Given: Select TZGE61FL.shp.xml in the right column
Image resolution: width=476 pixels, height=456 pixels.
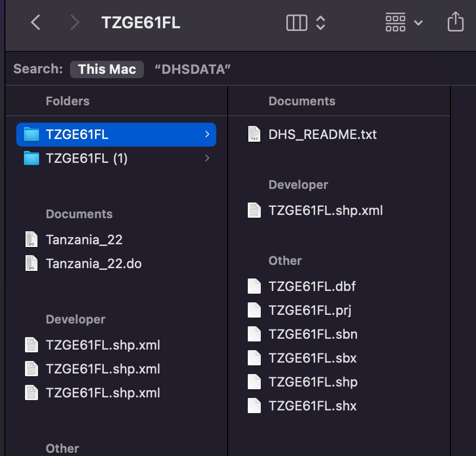Looking at the screenshot, I should point(325,210).
